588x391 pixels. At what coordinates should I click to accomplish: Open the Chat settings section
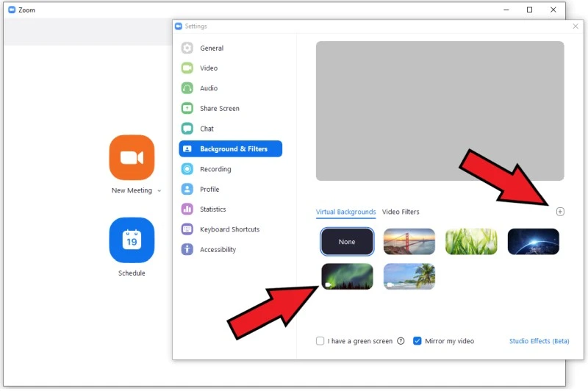click(207, 129)
